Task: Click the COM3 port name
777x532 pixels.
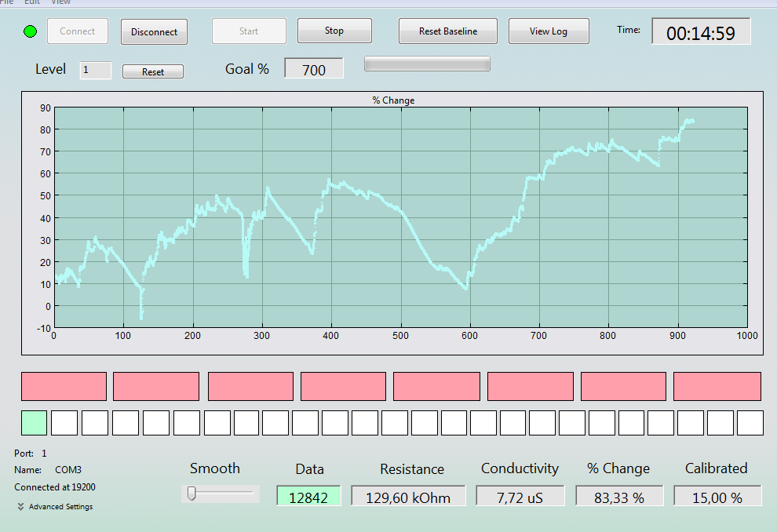Action: 68,470
